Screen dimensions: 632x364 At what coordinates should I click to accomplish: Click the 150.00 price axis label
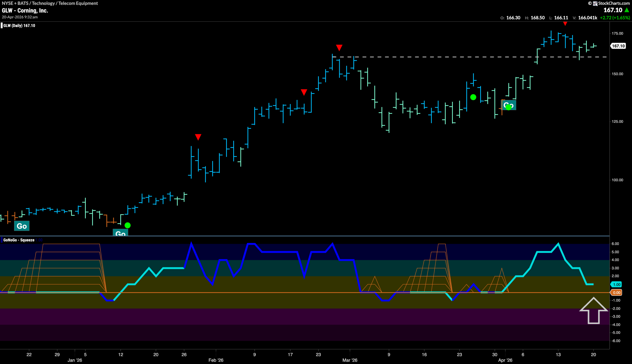(617, 74)
